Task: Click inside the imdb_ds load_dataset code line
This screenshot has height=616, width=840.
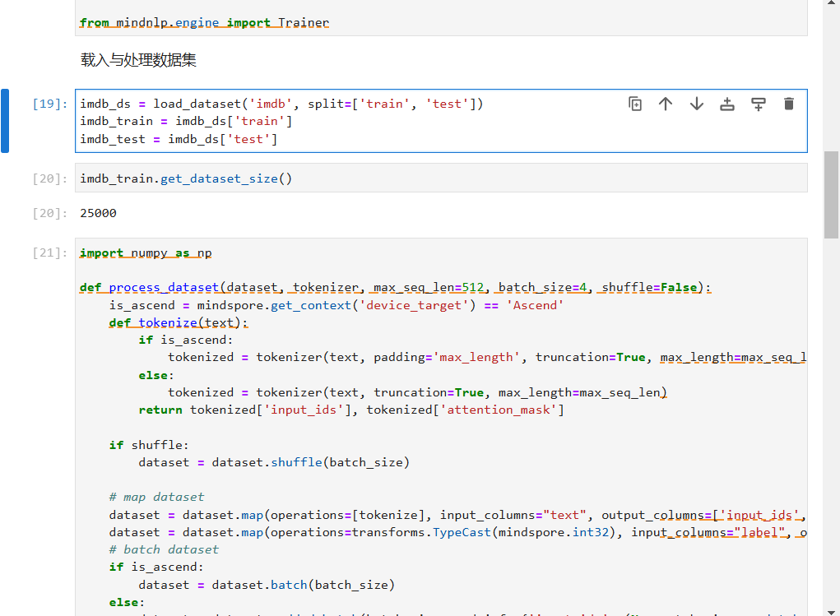Action: point(281,104)
